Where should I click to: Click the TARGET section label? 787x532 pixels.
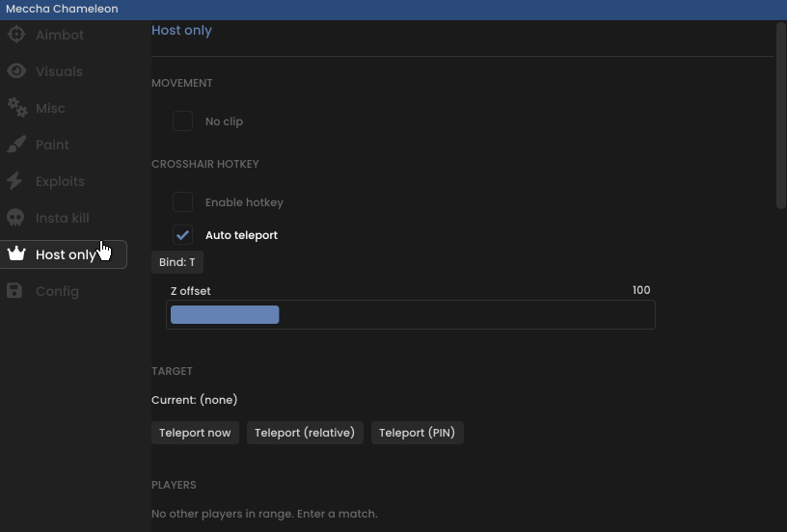tap(172, 371)
